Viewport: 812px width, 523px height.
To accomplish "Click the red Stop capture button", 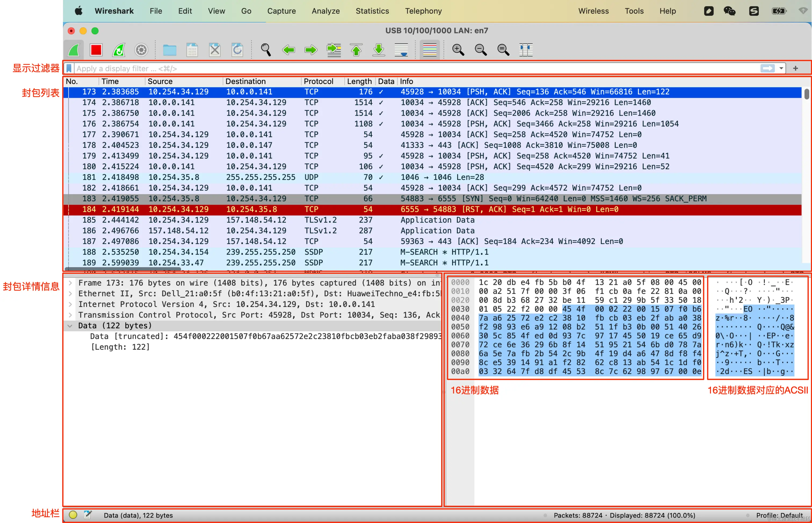I will 96,50.
